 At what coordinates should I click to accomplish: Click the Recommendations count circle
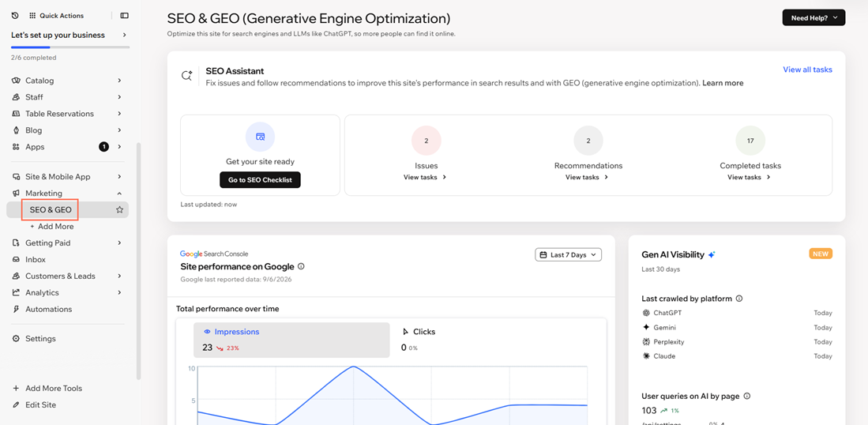pos(588,141)
